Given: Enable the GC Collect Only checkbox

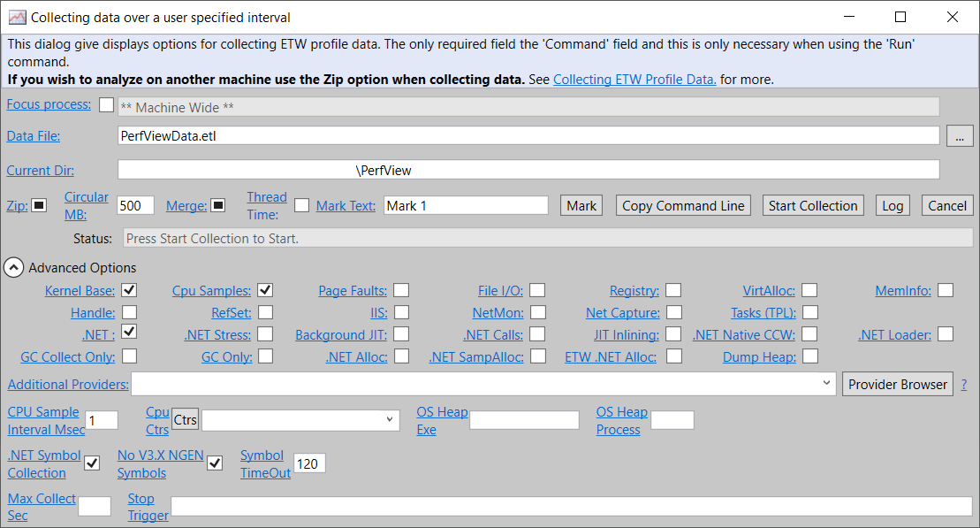Looking at the screenshot, I should click(129, 356).
